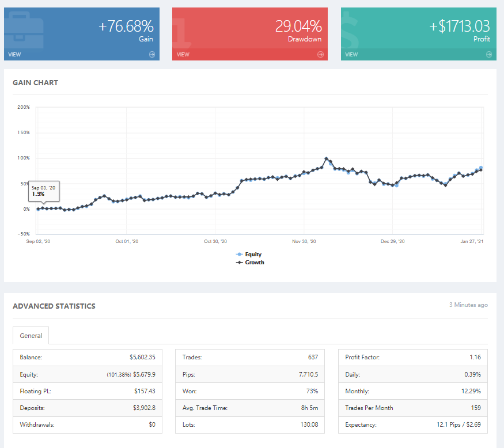Viewport: 504px width, 448px height.
Task: Click the arrow icon on Profit card
Action: pos(489,55)
